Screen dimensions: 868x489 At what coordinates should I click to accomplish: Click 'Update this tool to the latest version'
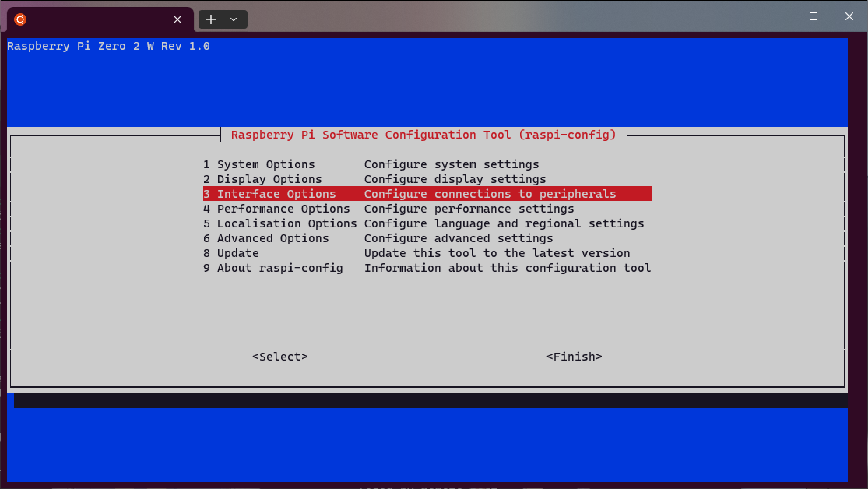[x=497, y=253]
